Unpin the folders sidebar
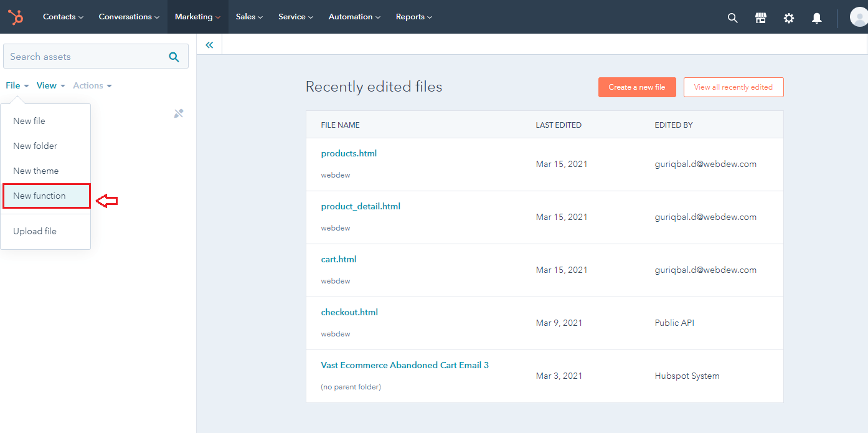The height and width of the screenshot is (433, 868). pyautogui.click(x=179, y=113)
